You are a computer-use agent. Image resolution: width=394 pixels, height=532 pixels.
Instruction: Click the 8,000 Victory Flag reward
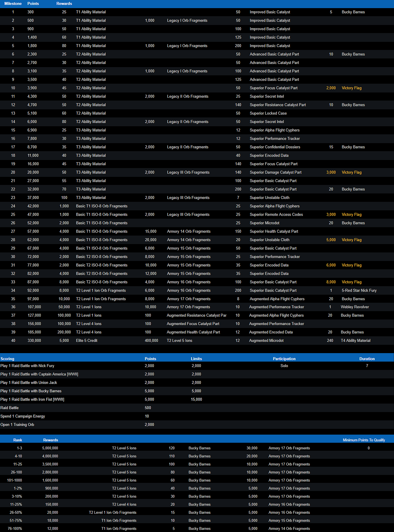(351, 282)
